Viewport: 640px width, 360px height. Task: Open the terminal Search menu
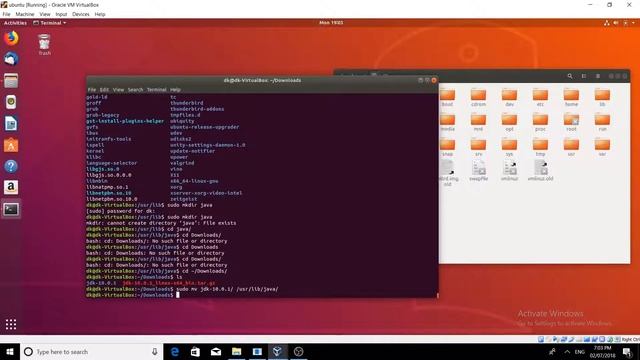[136, 89]
